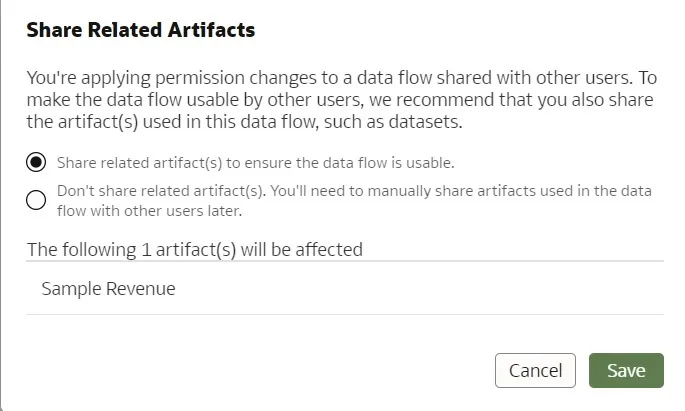This screenshot has height=411, width=685.
Task: Click the word "Artifacts" in the dialog heading
Action: click(210, 30)
